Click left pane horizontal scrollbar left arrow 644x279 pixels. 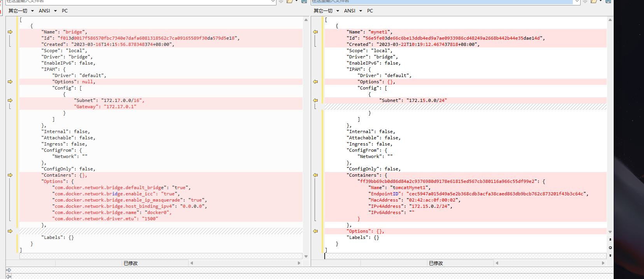[192, 263]
